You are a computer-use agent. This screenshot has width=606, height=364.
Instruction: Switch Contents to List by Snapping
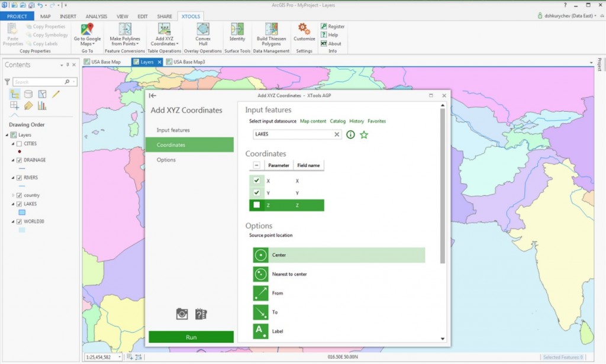pos(15,105)
